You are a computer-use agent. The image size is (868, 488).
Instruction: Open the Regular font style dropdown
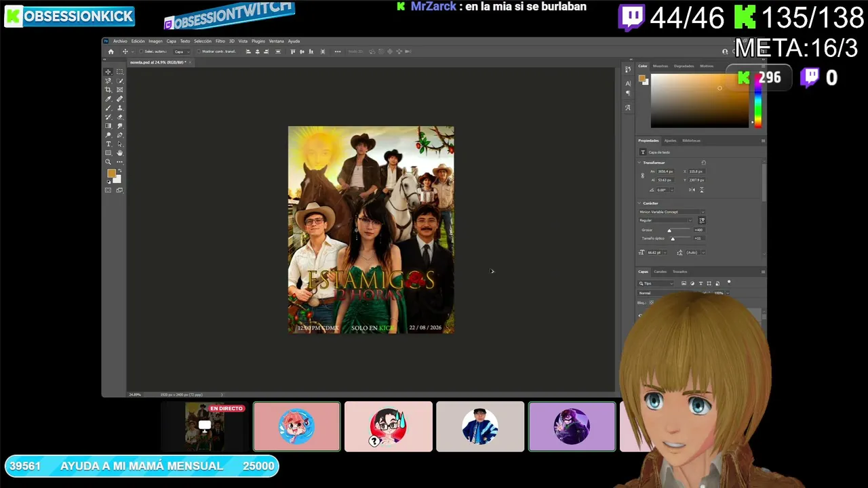pos(666,220)
